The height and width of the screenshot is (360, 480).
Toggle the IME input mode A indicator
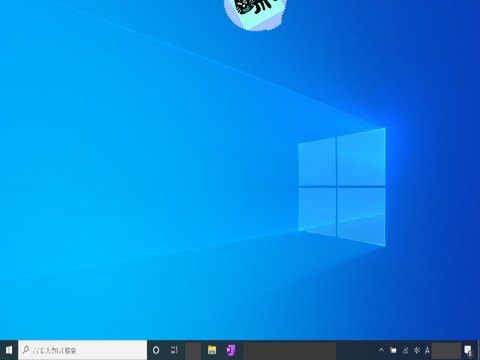pos(427,350)
